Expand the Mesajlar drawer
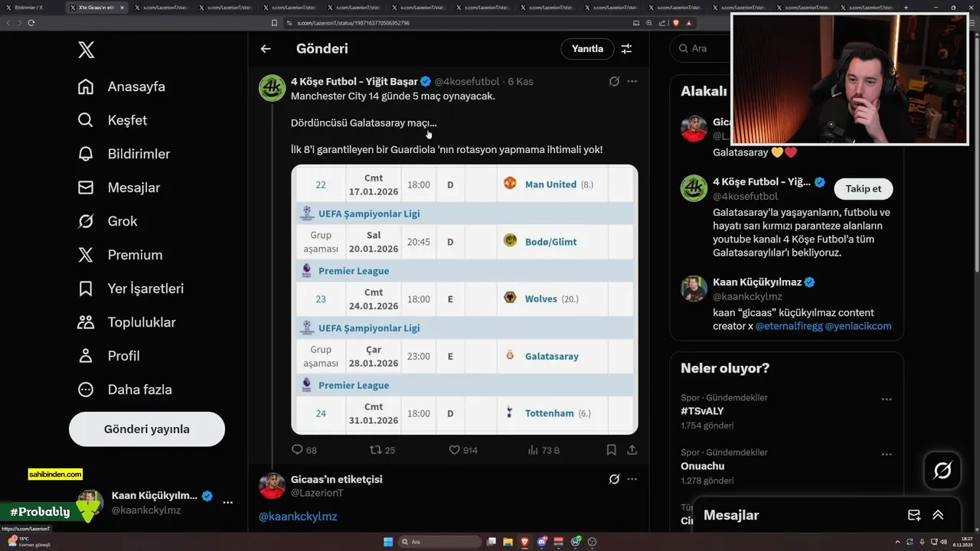This screenshot has width=980, height=551. pyautogui.click(x=938, y=515)
